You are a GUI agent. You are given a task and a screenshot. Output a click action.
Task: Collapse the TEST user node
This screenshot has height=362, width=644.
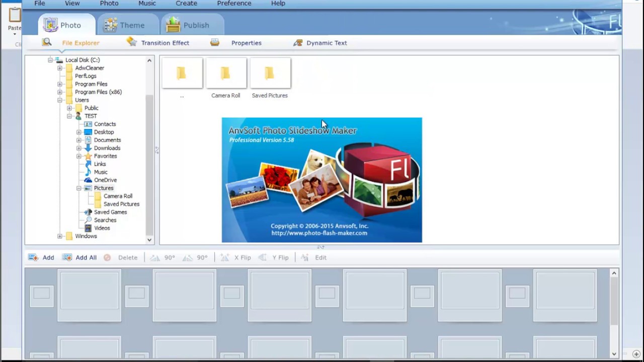pyautogui.click(x=69, y=116)
